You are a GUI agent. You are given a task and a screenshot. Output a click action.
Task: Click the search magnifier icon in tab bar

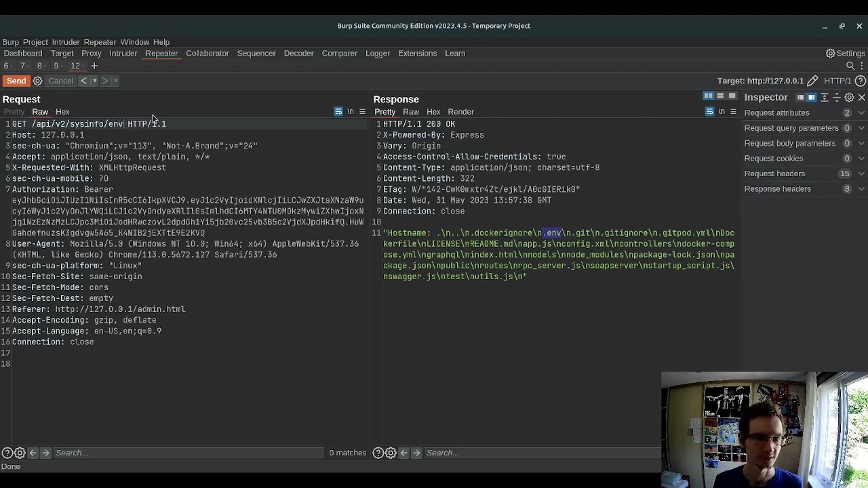tap(850, 66)
